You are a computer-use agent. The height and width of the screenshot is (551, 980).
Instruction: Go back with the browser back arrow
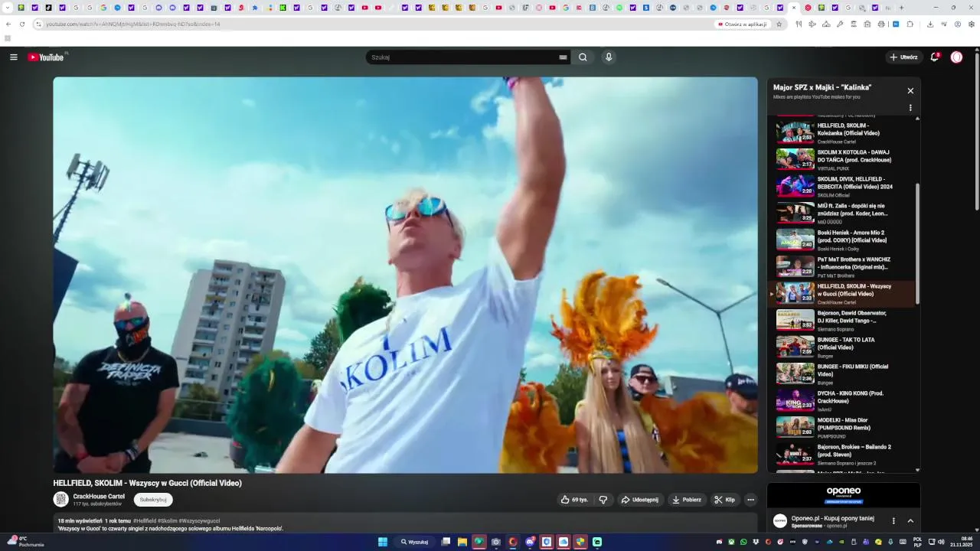[x=8, y=24]
